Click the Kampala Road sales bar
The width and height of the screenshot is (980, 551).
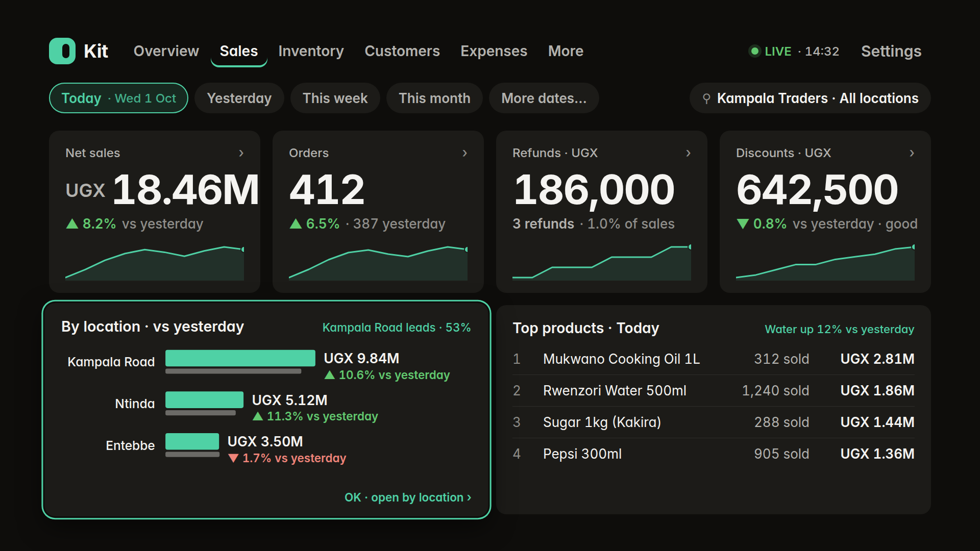click(x=240, y=358)
